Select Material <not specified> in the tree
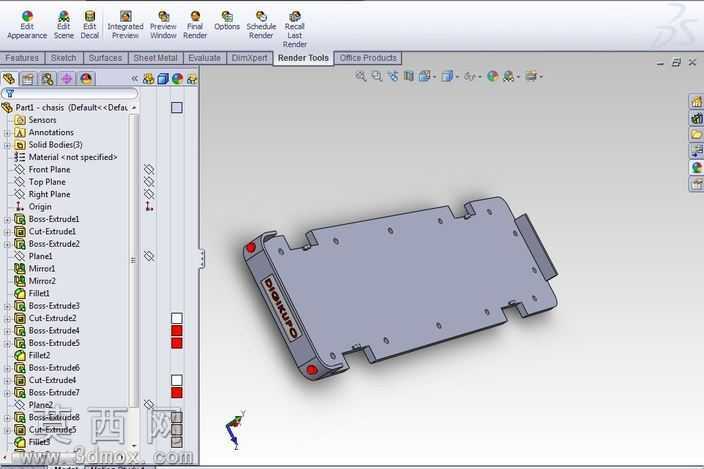This screenshot has width=704, height=469. 66,157
